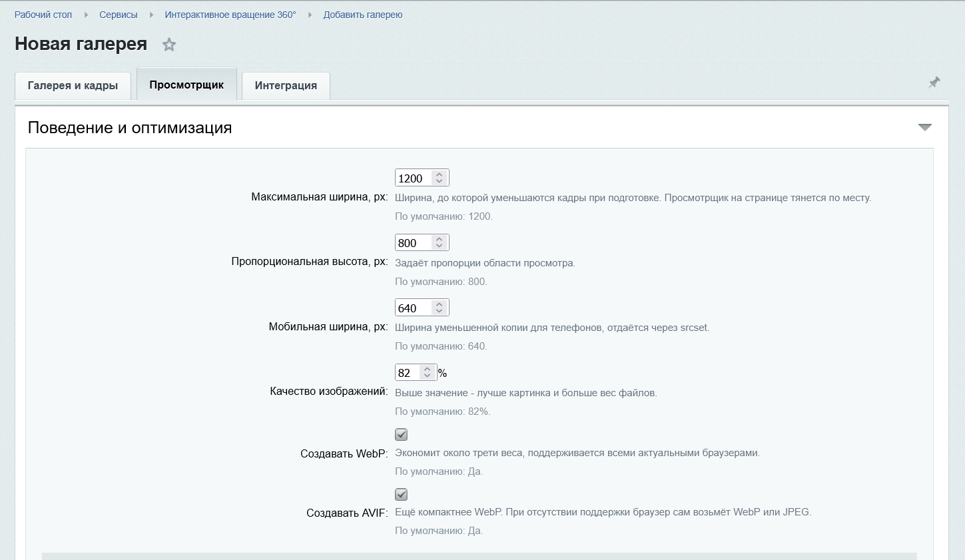Open the Интерактивное вращение 360° breadcrumb

pos(230,15)
